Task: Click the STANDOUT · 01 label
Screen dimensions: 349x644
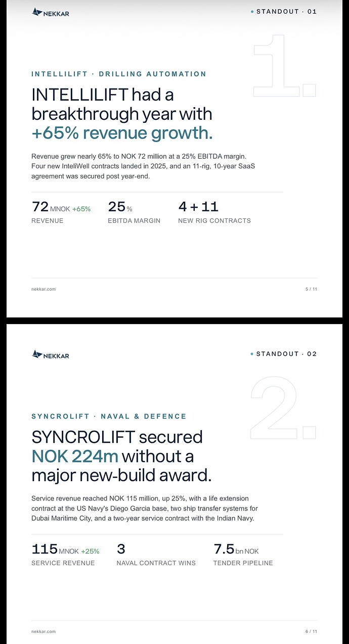Action: 286,12
